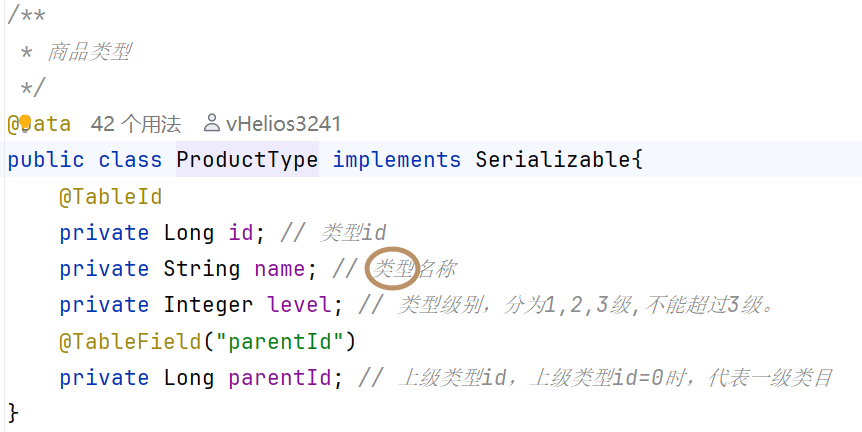This screenshot has width=862, height=432.
Task: Click the public keyword in class declaration
Action: [46, 160]
